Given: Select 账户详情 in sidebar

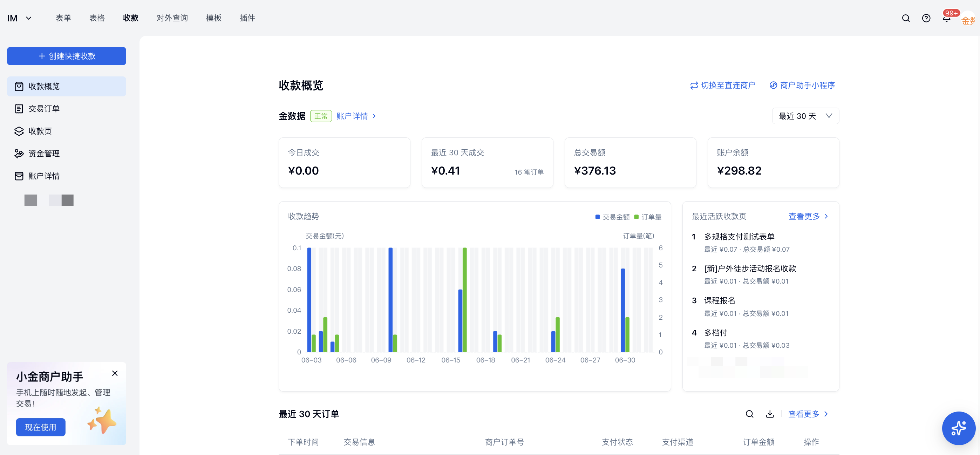Looking at the screenshot, I should [67, 176].
